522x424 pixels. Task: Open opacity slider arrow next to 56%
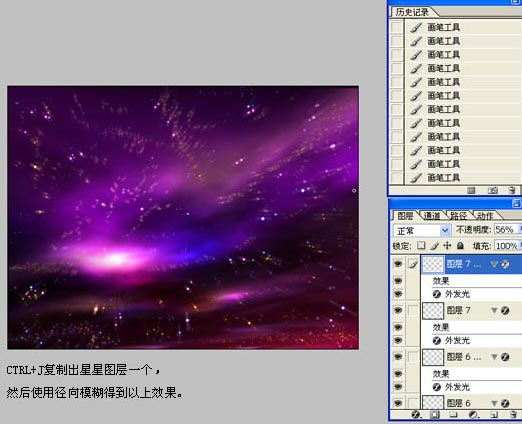(x=519, y=229)
